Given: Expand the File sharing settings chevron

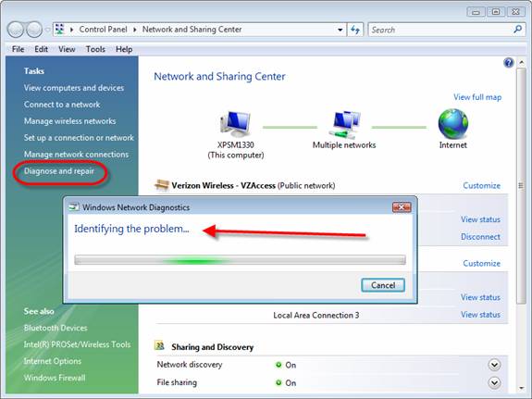Looking at the screenshot, I should (494, 383).
